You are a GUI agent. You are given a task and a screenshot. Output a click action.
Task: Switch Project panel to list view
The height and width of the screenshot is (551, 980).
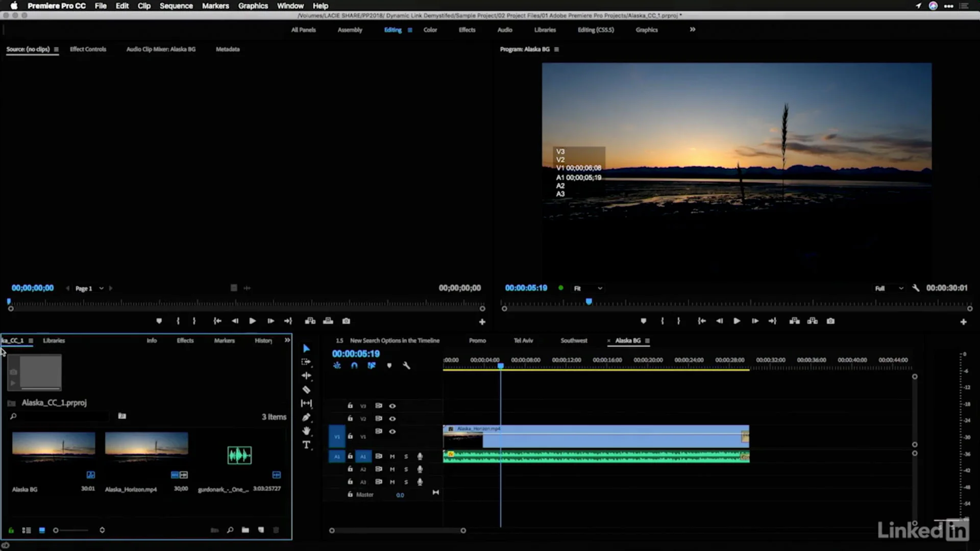coord(27,531)
